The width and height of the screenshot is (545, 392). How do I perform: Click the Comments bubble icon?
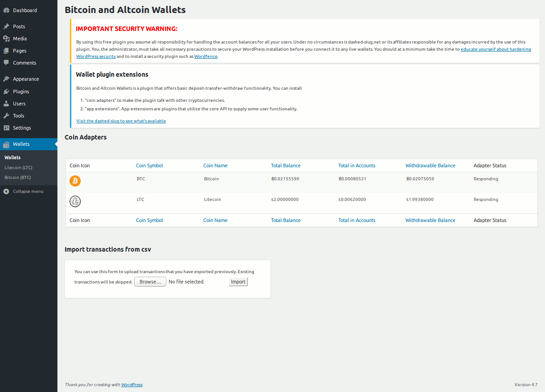click(6, 63)
